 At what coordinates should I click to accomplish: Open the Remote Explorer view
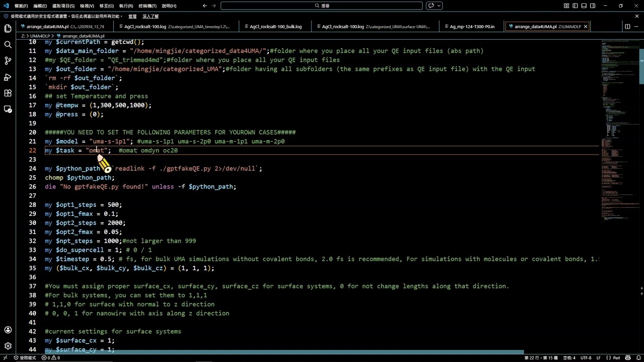point(8,109)
